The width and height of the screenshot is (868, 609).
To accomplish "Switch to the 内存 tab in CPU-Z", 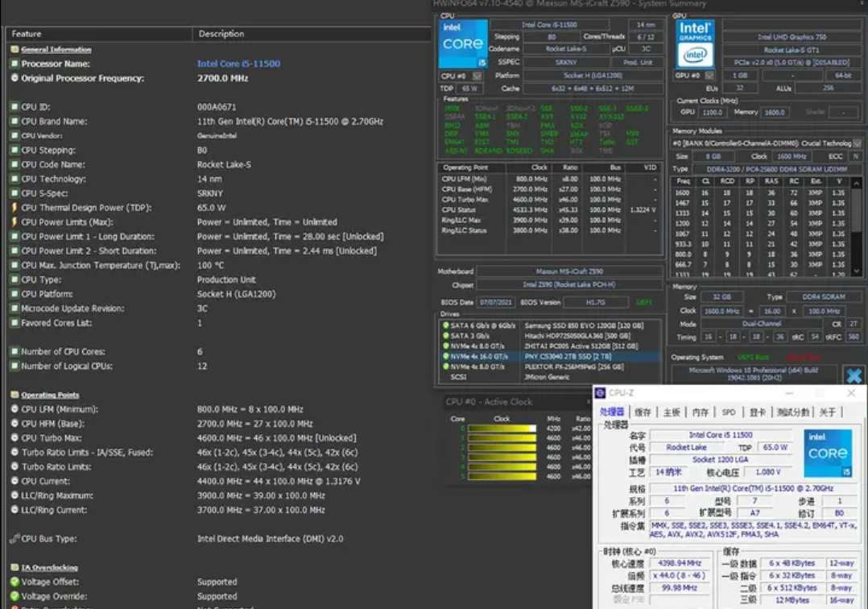I will tap(701, 412).
